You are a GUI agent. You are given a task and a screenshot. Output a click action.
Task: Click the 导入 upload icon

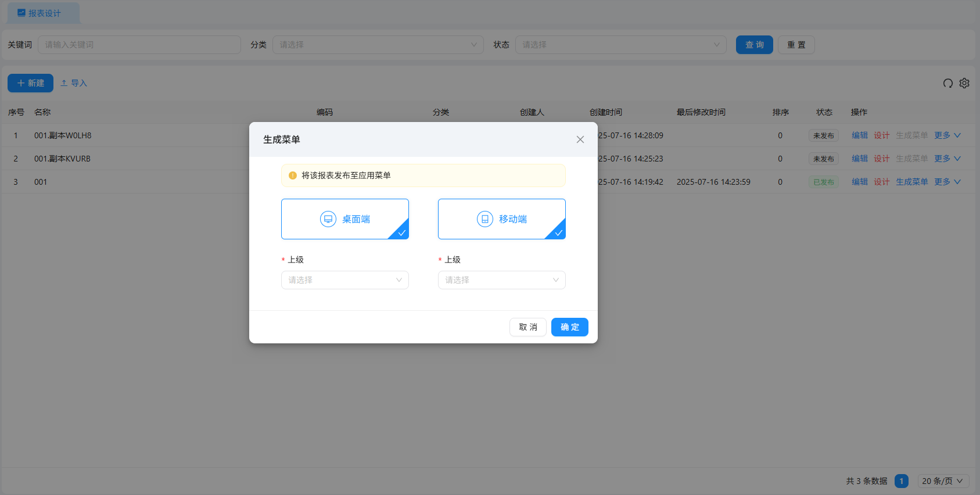pos(64,83)
